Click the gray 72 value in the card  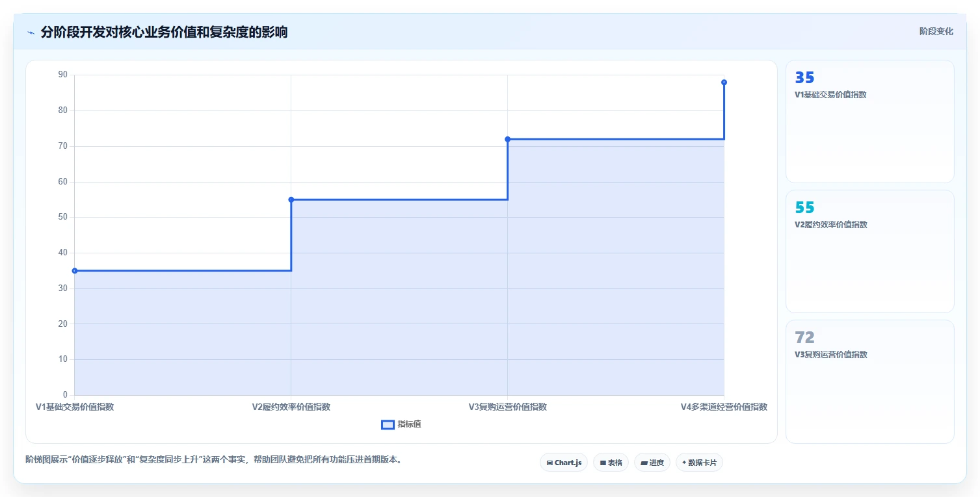coord(804,338)
